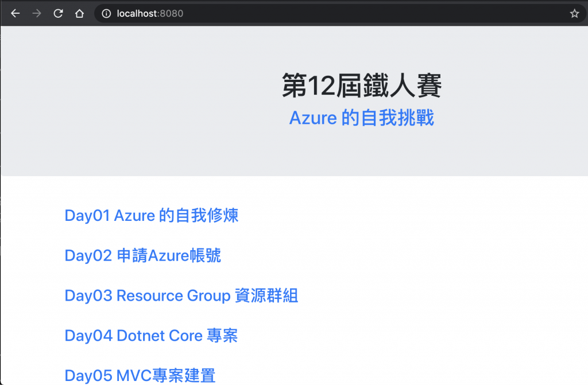Open Day03 Resource Group 資源群組 link
Image resolution: width=588 pixels, height=385 pixels.
pos(181,296)
